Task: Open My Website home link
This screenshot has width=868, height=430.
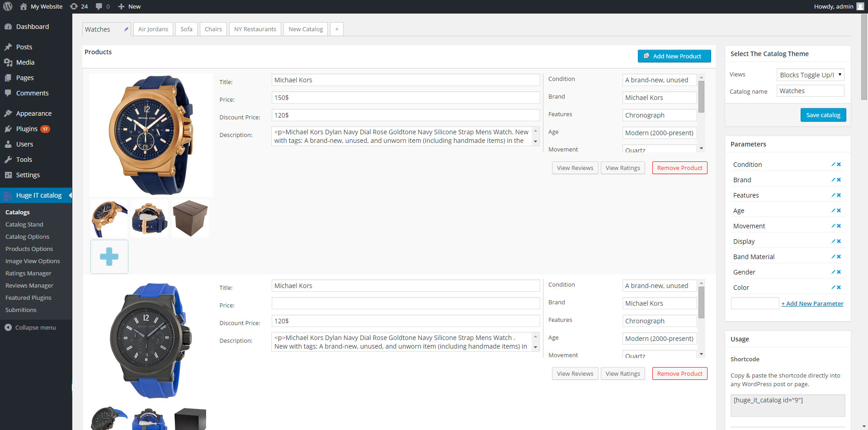Action: [x=42, y=6]
